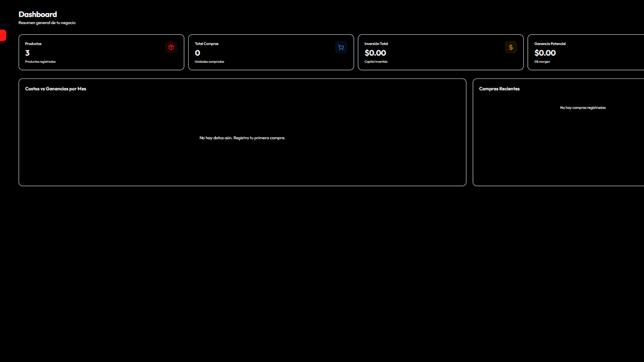Click 'No hay compras registradas' message
The width and height of the screenshot is (644, 362).
coord(583,108)
